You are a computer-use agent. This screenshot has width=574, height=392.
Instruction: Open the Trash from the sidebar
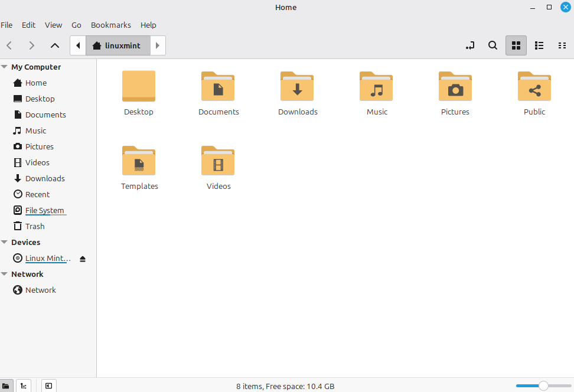34,226
